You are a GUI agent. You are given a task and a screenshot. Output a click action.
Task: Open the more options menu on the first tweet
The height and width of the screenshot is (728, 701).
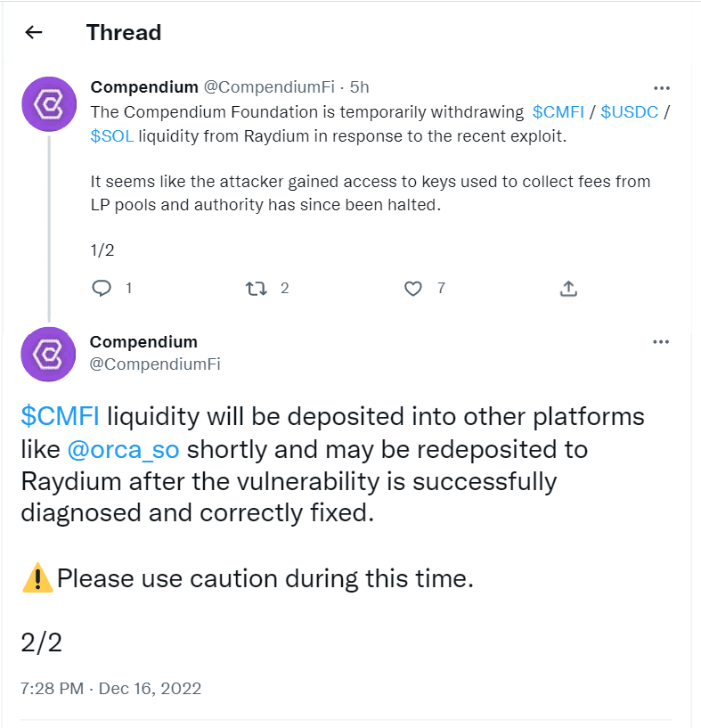[662, 87]
